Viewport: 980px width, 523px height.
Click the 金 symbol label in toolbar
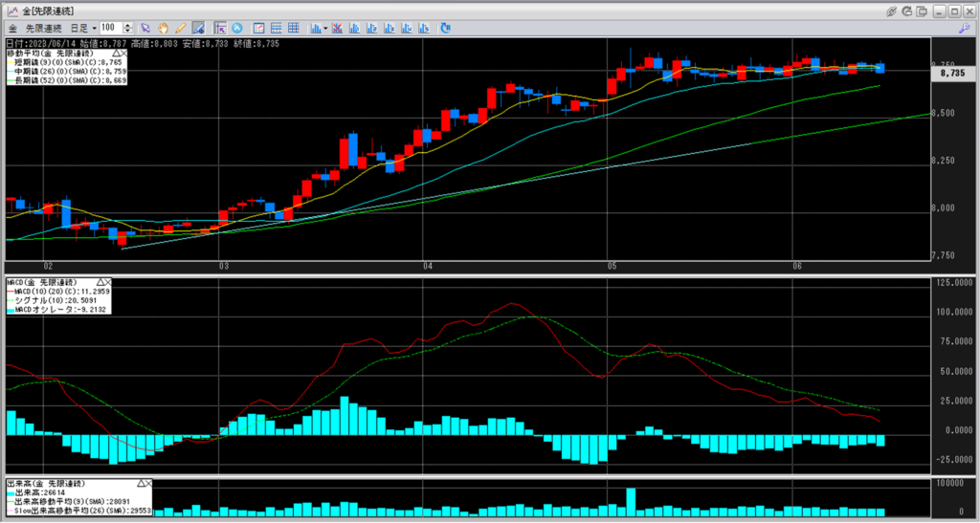[x=12, y=28]
